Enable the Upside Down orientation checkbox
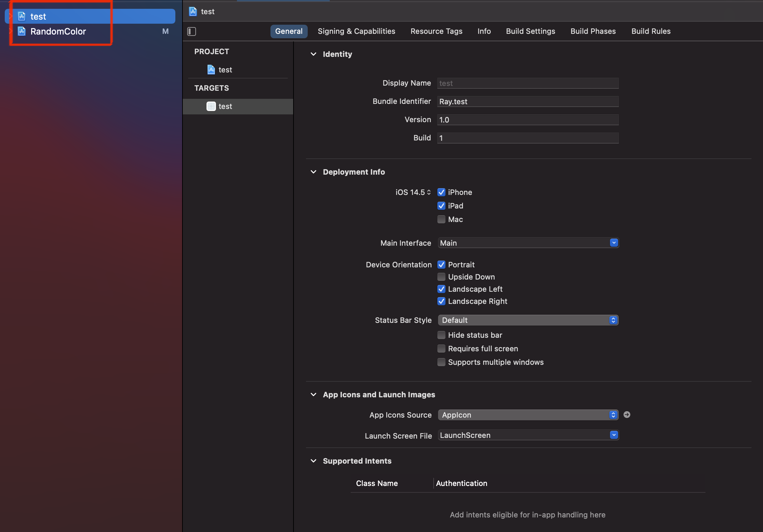The width and height of the screenshot is (763, 532). [x=441, y=277]
